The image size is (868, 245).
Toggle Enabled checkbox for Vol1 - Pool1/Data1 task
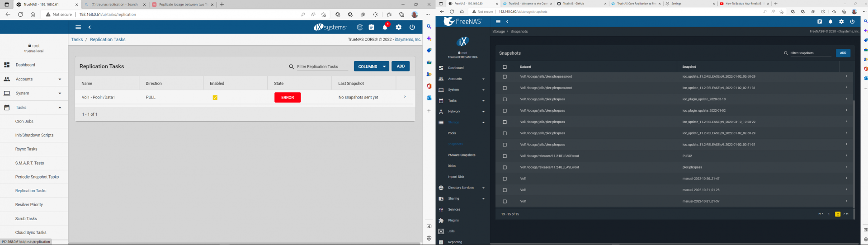[215, 97]
